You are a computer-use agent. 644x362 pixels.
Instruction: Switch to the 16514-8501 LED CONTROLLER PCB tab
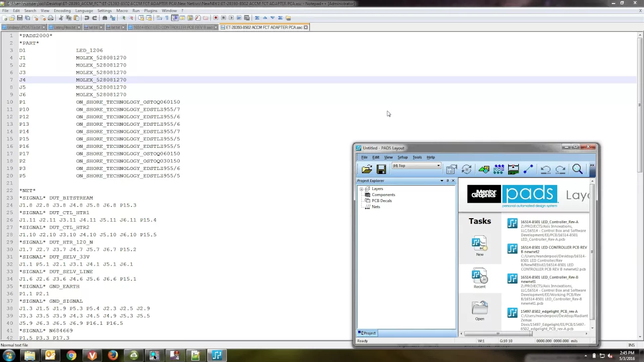[173, 27]
